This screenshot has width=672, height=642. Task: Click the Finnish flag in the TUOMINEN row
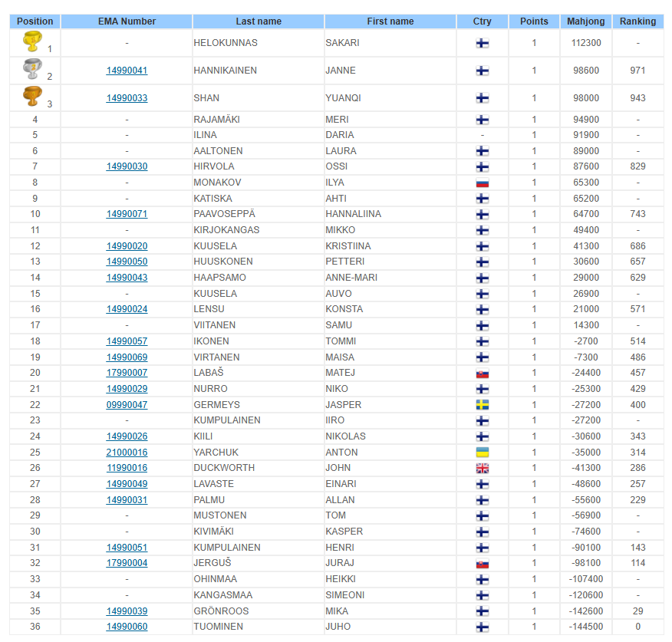tap(483, 627)
